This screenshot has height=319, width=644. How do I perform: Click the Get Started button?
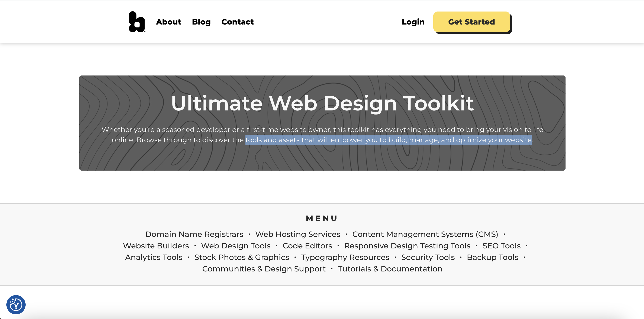click(471, 22)
